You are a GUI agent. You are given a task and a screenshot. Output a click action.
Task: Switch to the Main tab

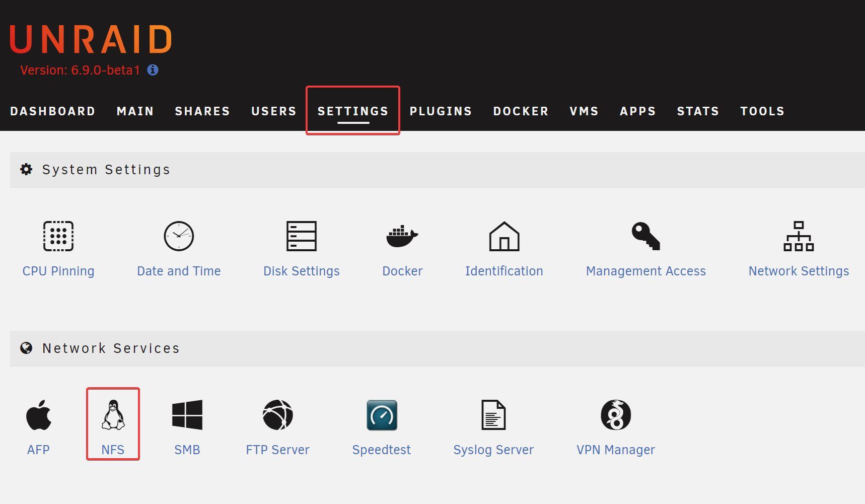135,111
